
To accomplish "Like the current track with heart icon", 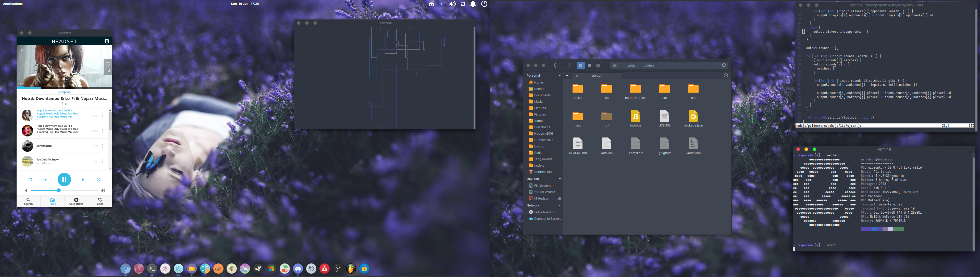I will [x=108, y=64].
